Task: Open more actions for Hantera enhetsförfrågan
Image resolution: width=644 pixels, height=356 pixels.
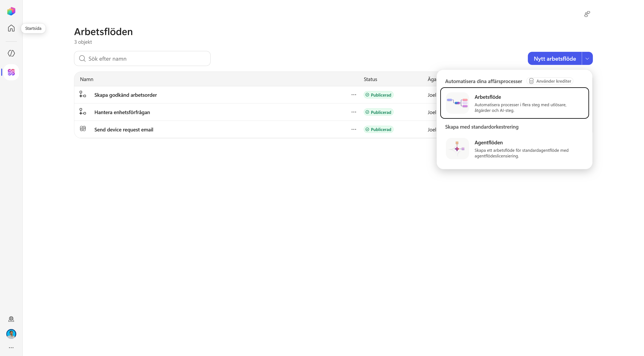Action: [354, 112]
